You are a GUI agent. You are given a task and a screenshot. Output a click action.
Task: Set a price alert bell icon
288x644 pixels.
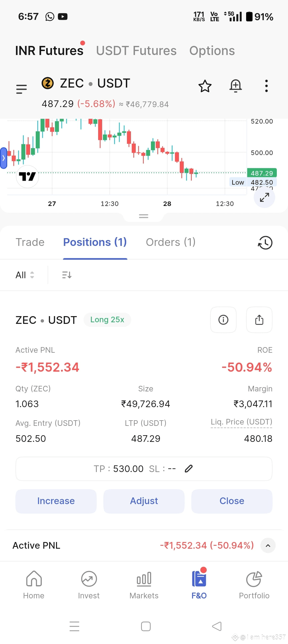pyautogui.click(x=236, y=86)
